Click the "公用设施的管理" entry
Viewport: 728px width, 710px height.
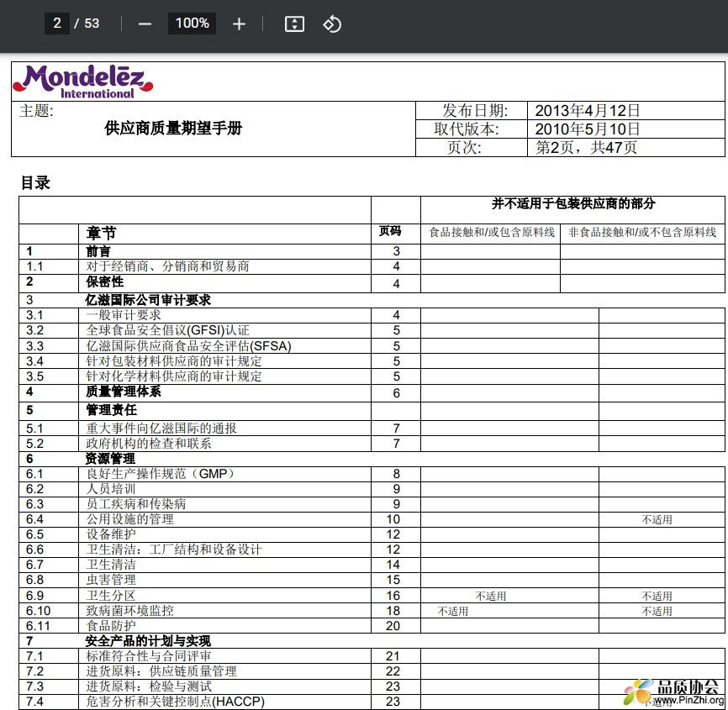coord(130,519)
